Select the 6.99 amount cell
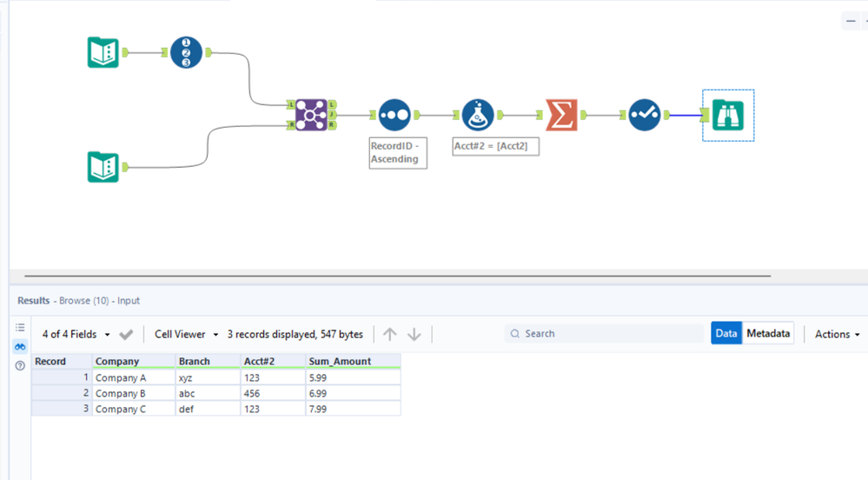Screen dimensions: 868x480 point(353,393)
